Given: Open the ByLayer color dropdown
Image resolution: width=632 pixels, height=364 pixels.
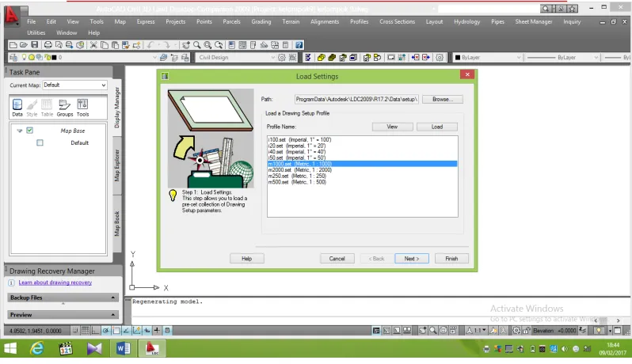Looking at the screenshot, I should click(x=519, y=58).
